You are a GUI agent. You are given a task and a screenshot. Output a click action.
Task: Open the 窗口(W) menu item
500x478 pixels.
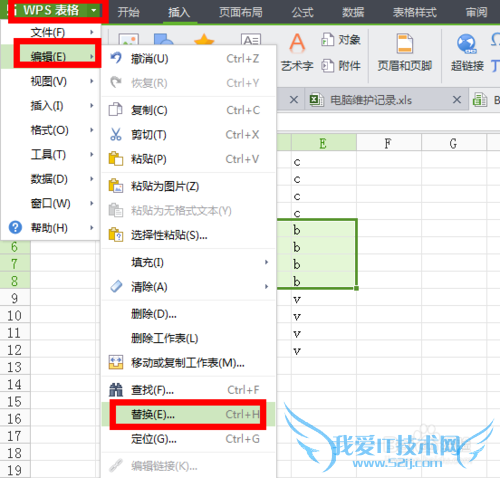(x=50, y=203)
